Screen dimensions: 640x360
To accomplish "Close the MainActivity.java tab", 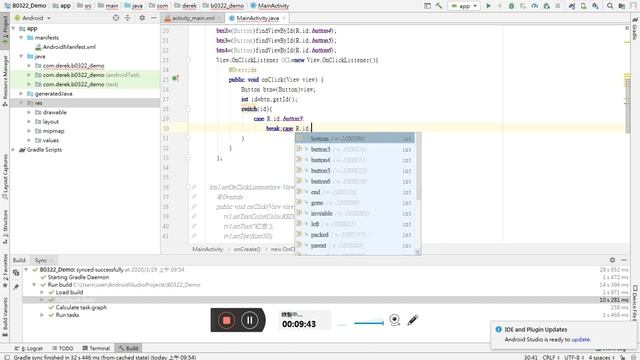I will [x=284, y=18].
